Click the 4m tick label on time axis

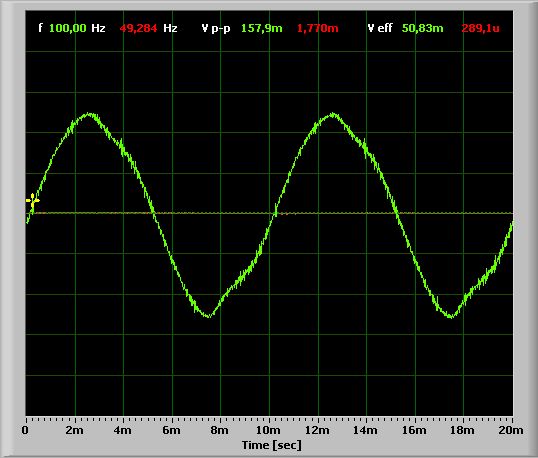(x=122, y=430)
